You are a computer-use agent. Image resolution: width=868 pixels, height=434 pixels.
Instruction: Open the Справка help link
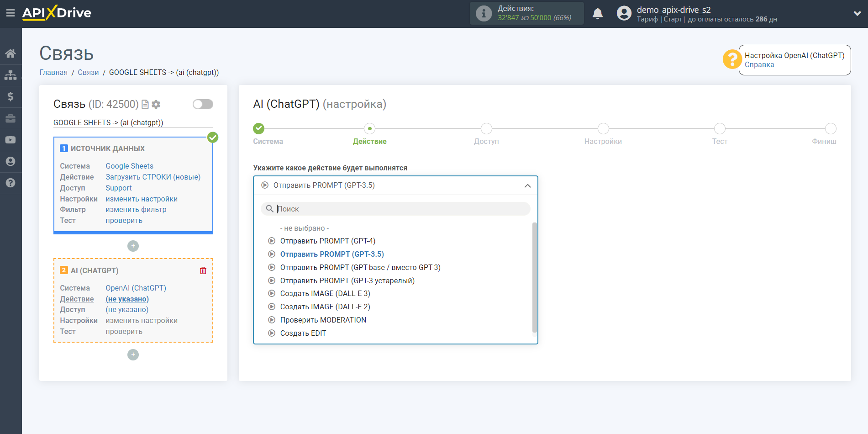[759, 65]
